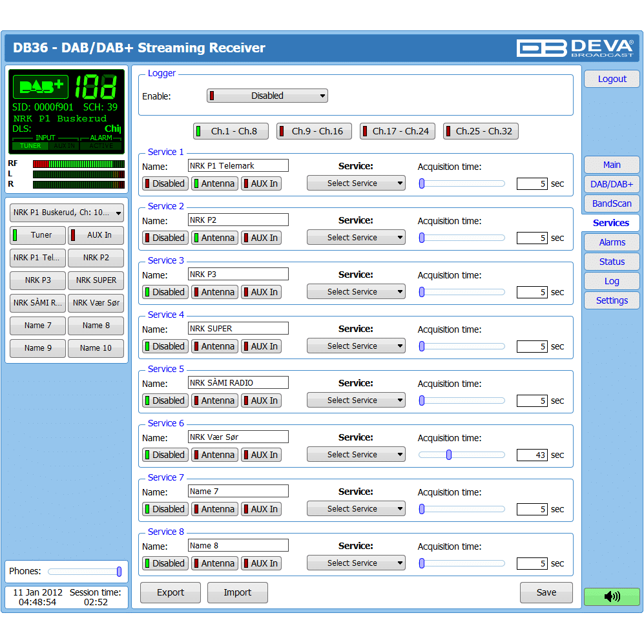Choose the Name 7 preset button
Screen dimensions: 644x644
point(37,326)
